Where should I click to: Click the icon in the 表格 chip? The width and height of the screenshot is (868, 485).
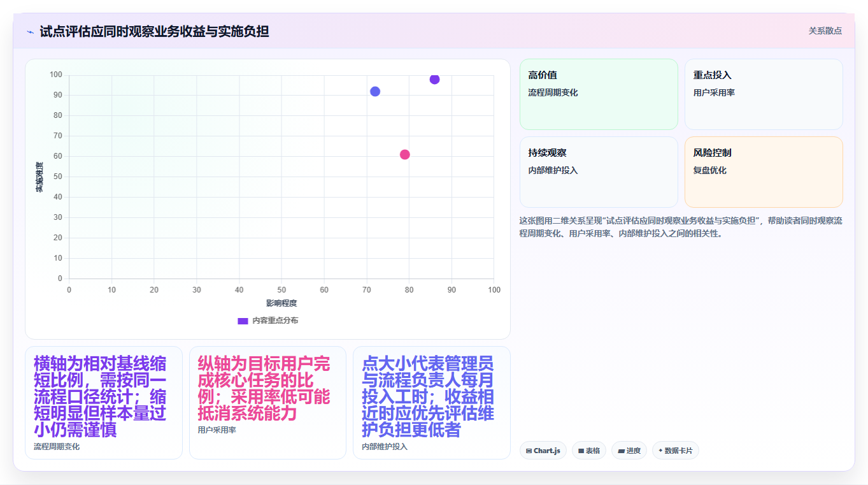(581, 451)
